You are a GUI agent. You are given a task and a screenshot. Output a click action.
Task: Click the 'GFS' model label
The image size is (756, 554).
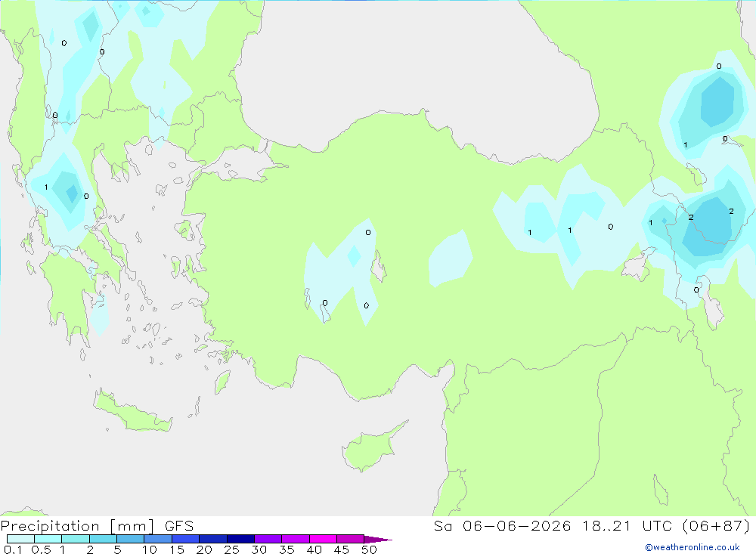pos(179,526)
